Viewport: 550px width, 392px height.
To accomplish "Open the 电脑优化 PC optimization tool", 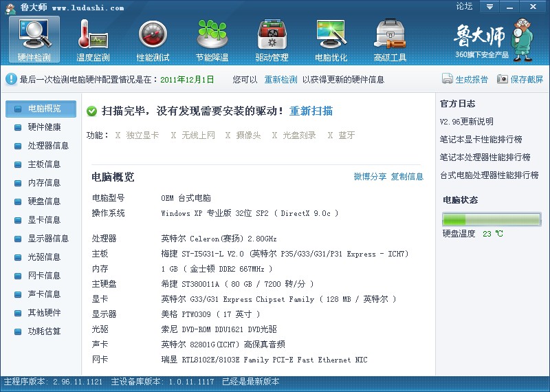I will (331, 40).
